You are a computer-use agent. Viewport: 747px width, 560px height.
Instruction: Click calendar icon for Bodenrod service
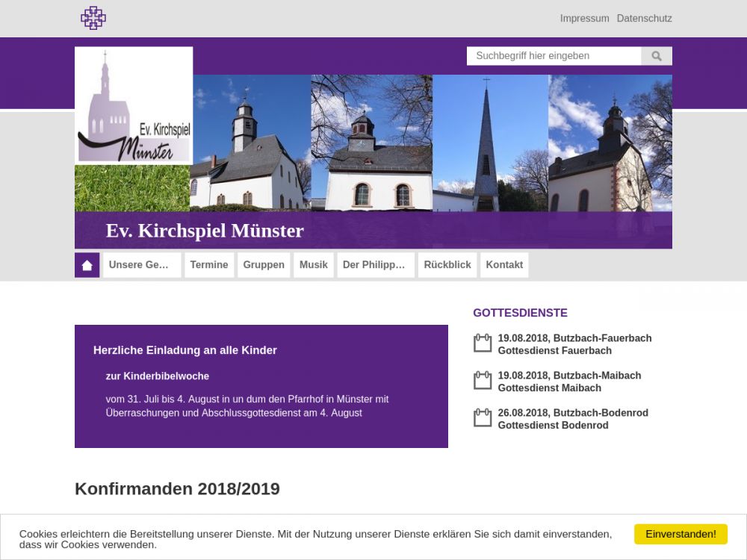483,418
